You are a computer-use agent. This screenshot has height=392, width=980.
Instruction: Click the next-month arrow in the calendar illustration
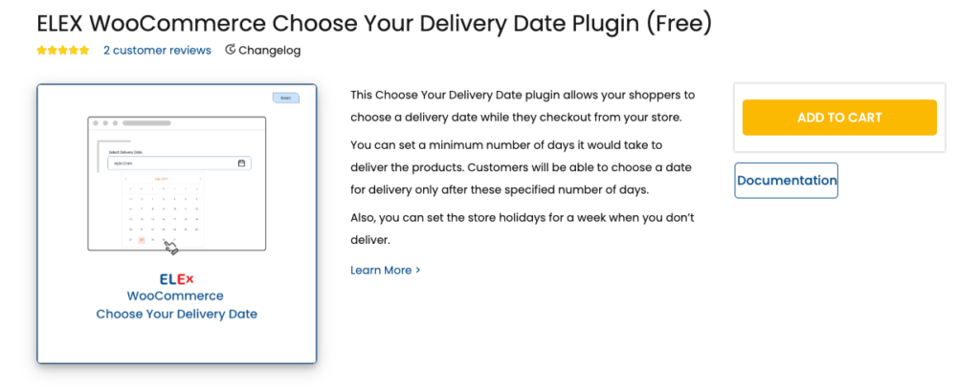pyautogui.click(x=200, y=179)
